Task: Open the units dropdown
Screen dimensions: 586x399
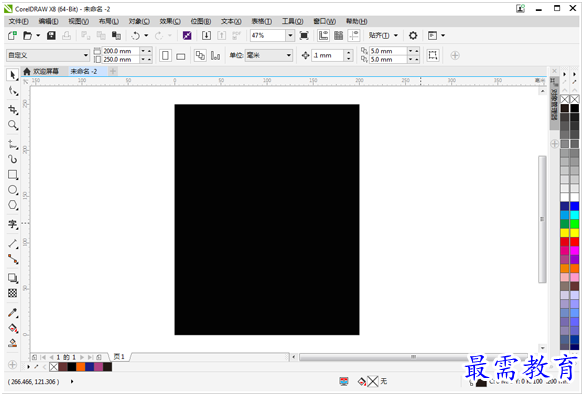Action: [x=289, y=55]
